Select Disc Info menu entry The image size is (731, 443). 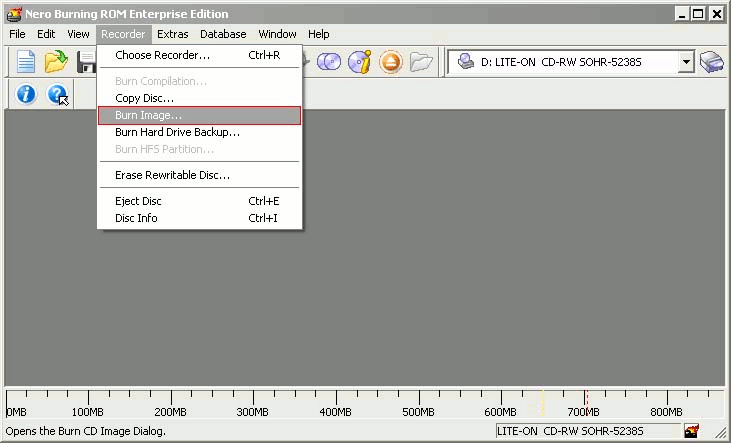(200, 218)
